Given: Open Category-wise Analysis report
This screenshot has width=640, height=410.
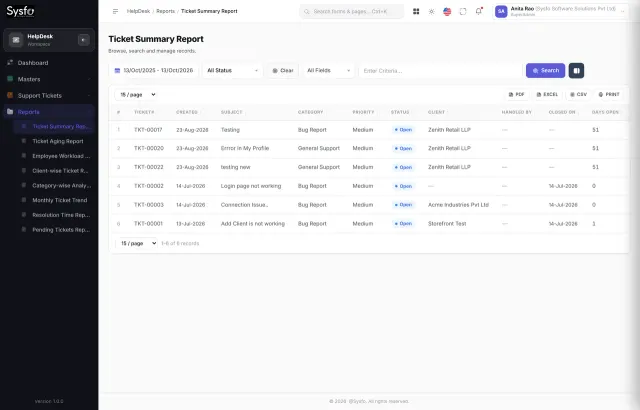Looking at the screenshot, I should tap(54, 185).
